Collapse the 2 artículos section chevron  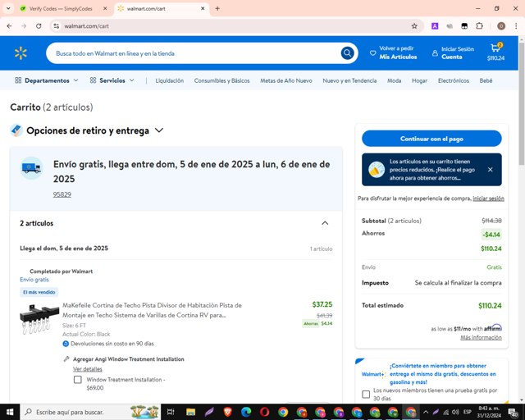(325, 223)
